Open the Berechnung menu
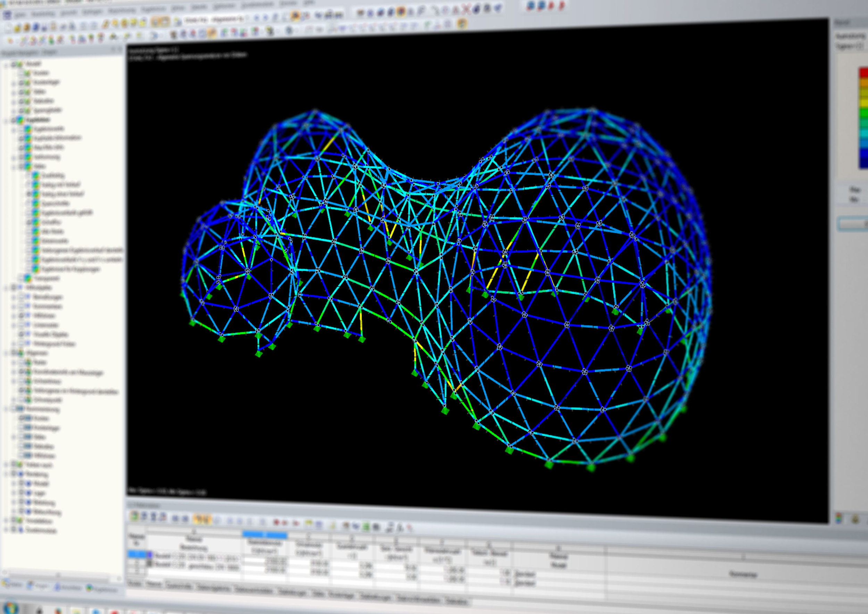This screenshot has width=868, height=614. coord(122,10)
